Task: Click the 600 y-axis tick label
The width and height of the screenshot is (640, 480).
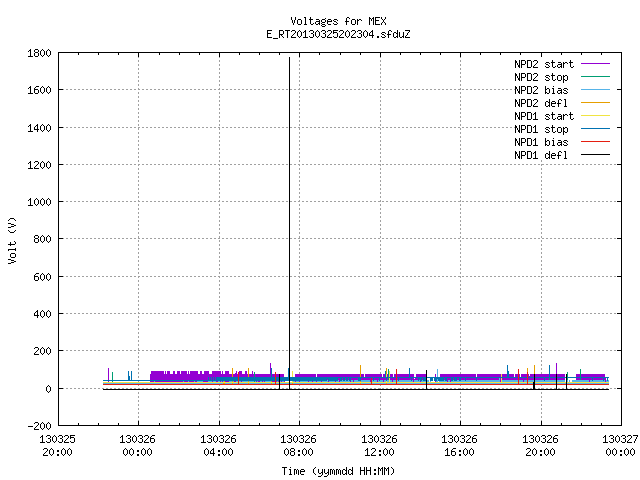Action: point(42,277)
